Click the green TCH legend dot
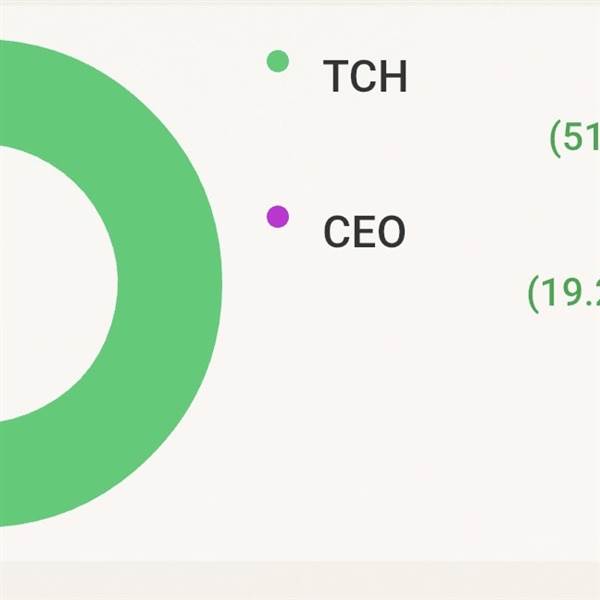This screenshot has width=600, height=600. (277, 61)
